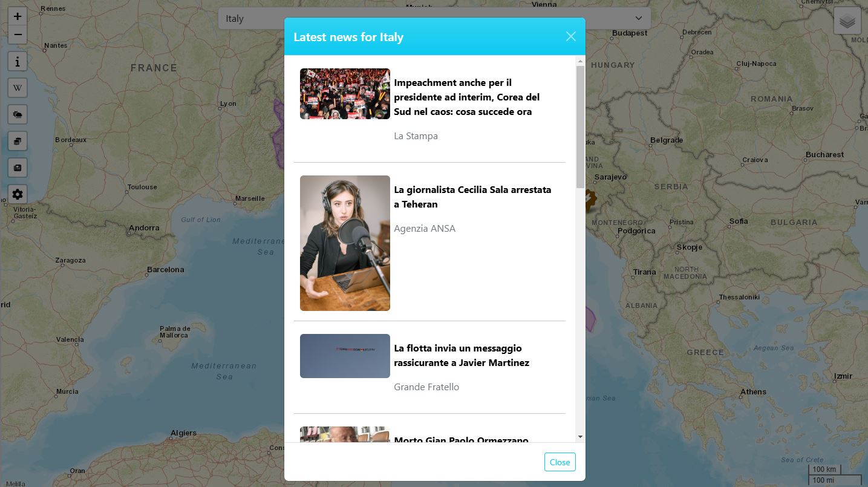Click the GREECE country label

point(705,352)
